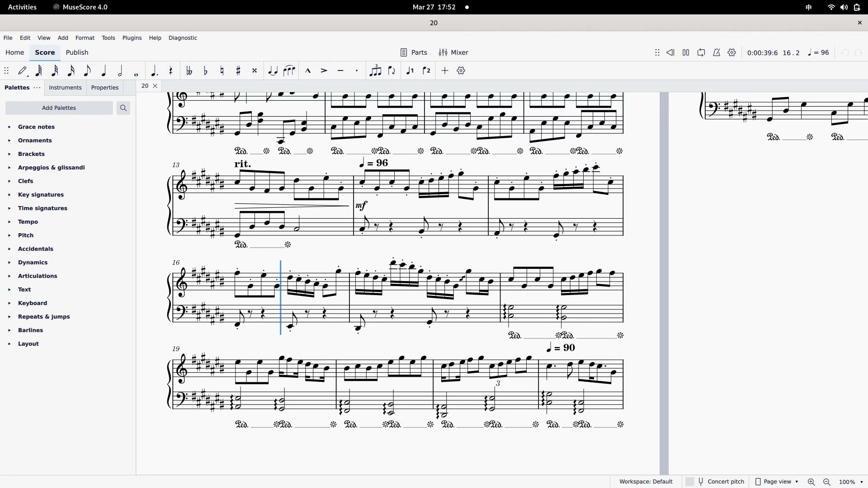Toggle loop playback
Viewport: 868px width, 488px height.
coord(701,52)
